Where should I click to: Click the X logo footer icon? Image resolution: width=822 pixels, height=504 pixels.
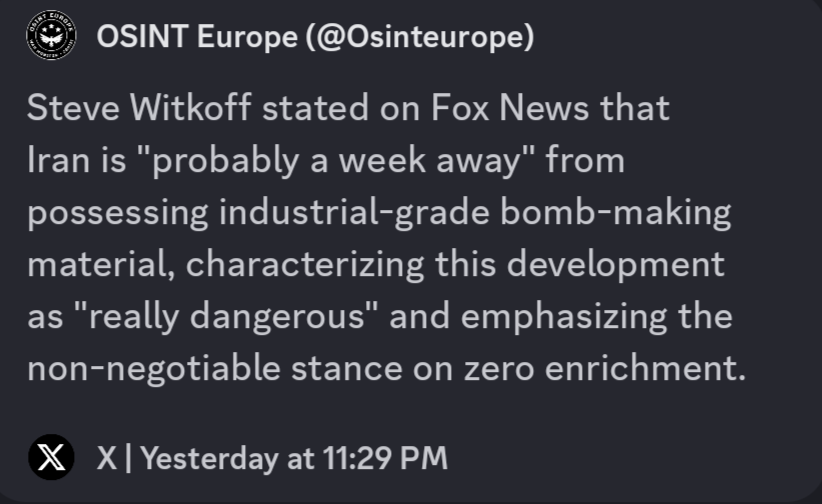pos(51,458)
